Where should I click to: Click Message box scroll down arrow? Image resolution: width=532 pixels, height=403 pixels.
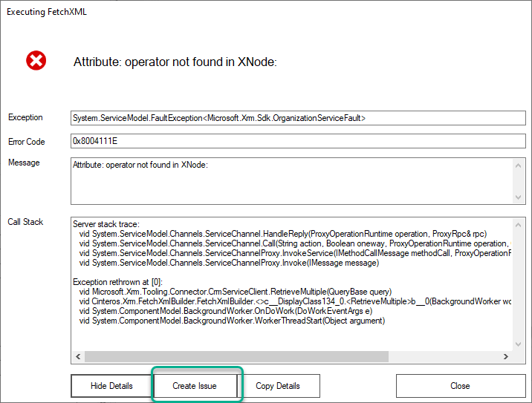519,197
